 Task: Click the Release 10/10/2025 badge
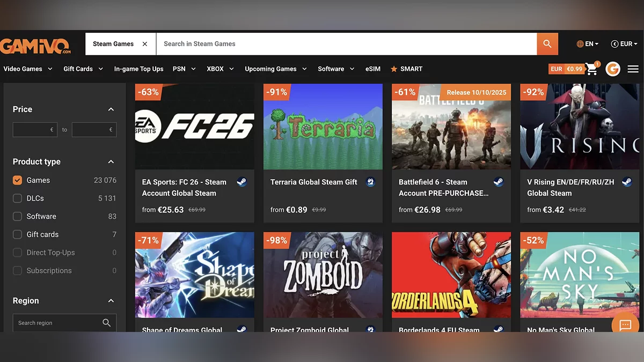pyautogui.click(x=477, y=92)
